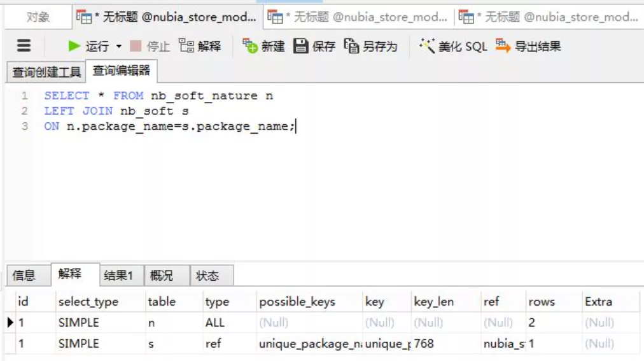This screenshot has height=361, width=644.
Task: Open the 查询创建工具 Query Builder tab
Action: [x=46, y=73]
